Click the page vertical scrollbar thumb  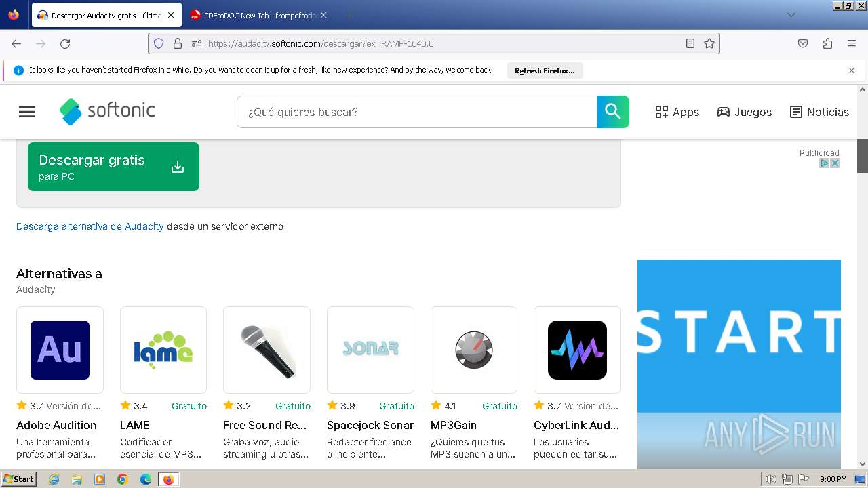[863, 156]
